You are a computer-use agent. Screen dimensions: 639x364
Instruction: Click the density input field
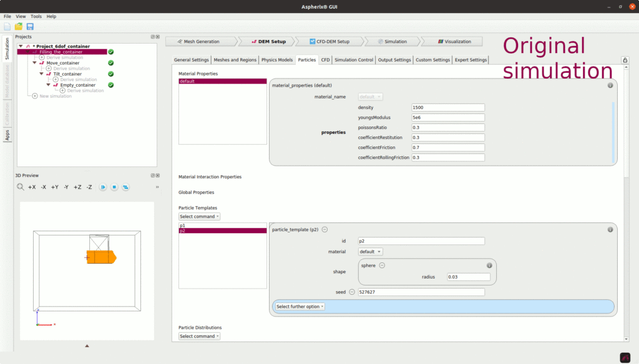pos(448,107)
